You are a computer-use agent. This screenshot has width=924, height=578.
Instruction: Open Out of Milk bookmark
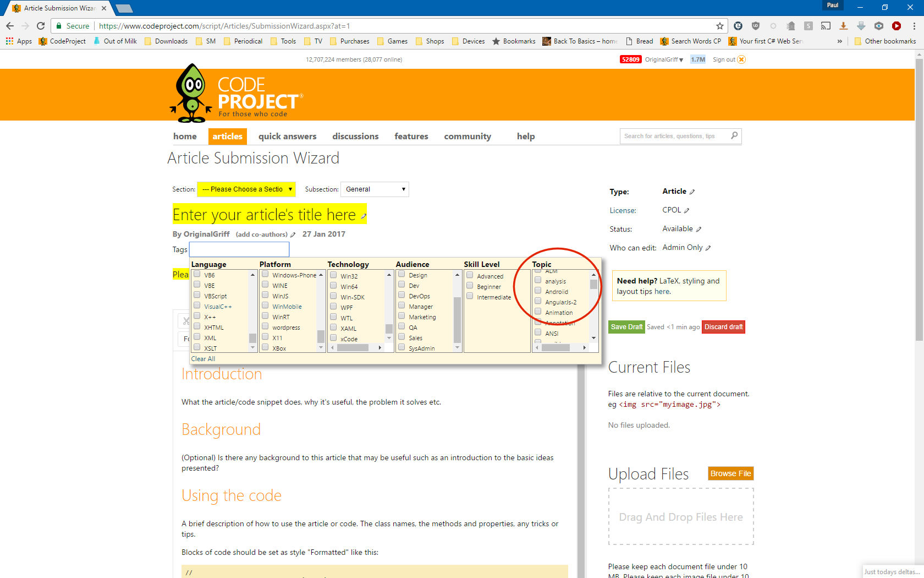(x=115, y=41)
